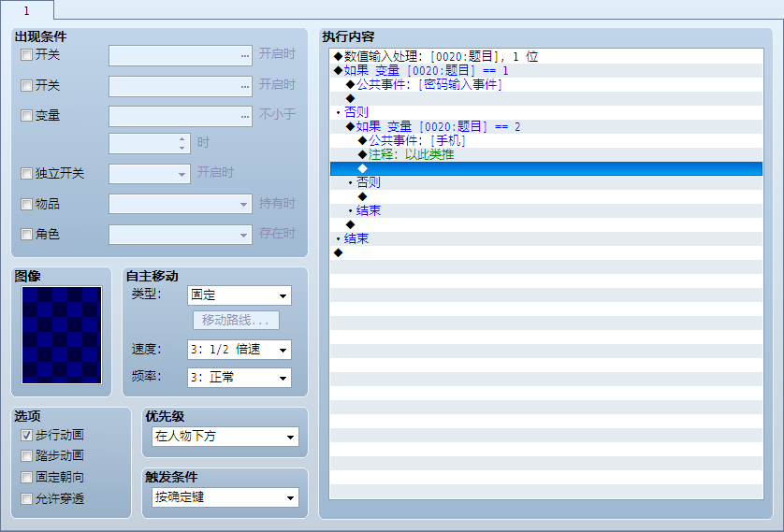Open the 角色 selection dropdown

[x=181, y=235]
